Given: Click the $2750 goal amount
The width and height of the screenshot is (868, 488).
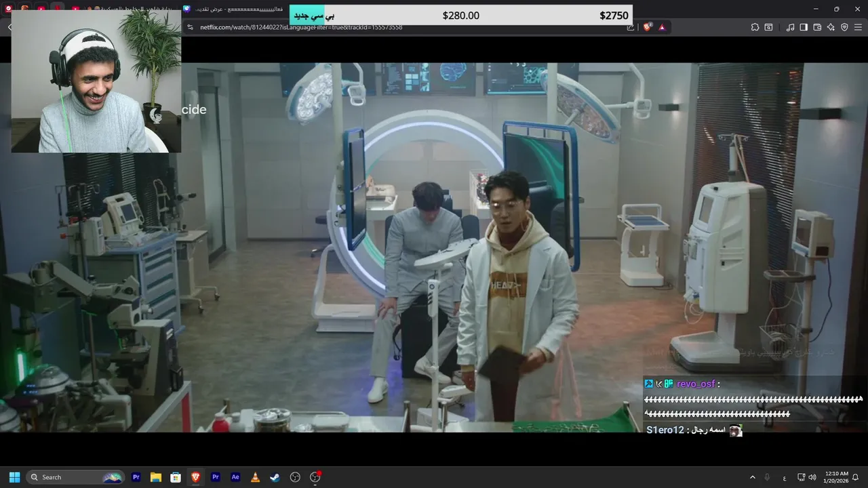Looking at the screenshot, I should click(614, 16).
